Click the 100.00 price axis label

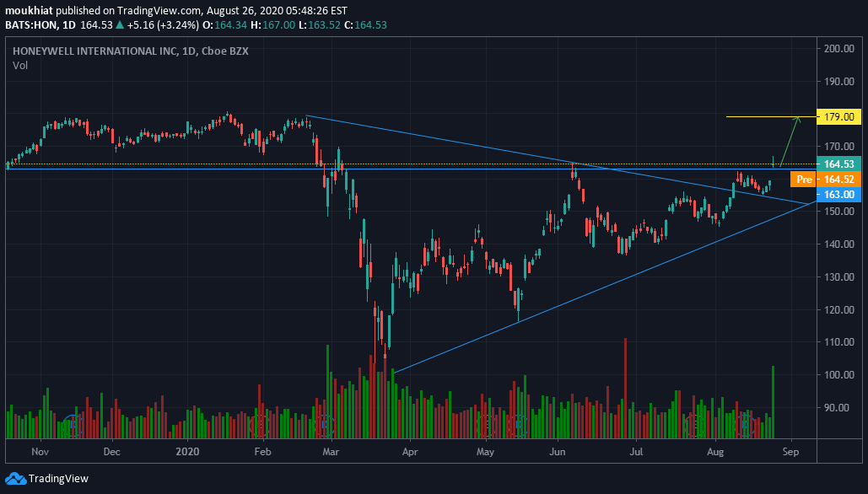point(839,374)
